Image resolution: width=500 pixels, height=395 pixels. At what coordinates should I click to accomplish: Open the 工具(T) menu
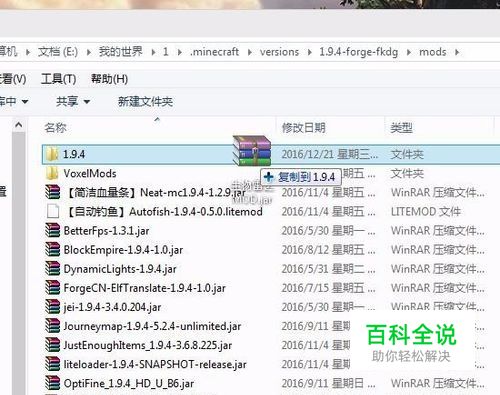(x=58, y=79)
